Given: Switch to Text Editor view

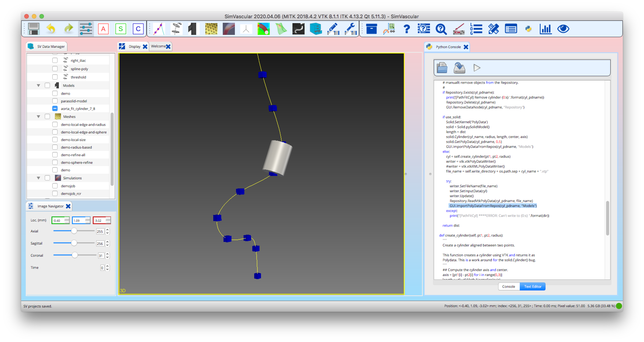Looking at the screenshot, I should point(532,286).
